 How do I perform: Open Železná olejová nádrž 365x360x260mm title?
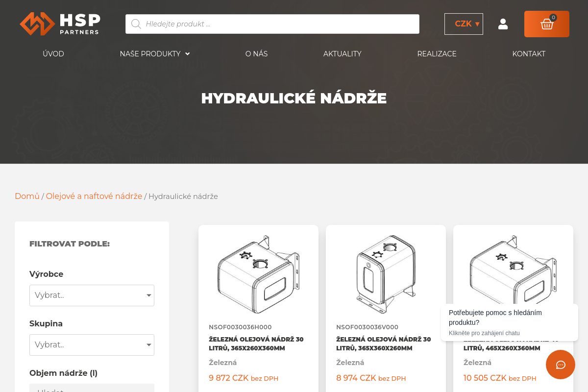tap(384, 343)
